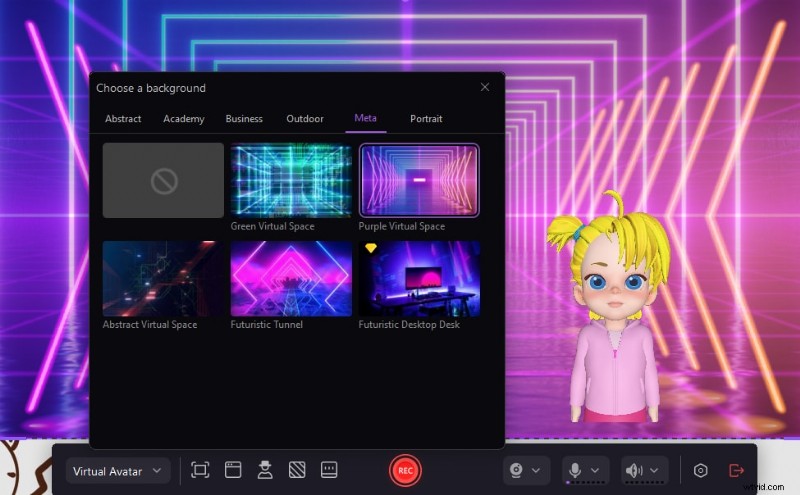
Task: Click the 'Futuristic Tunnel' label
Action: [x=266, y=325]
